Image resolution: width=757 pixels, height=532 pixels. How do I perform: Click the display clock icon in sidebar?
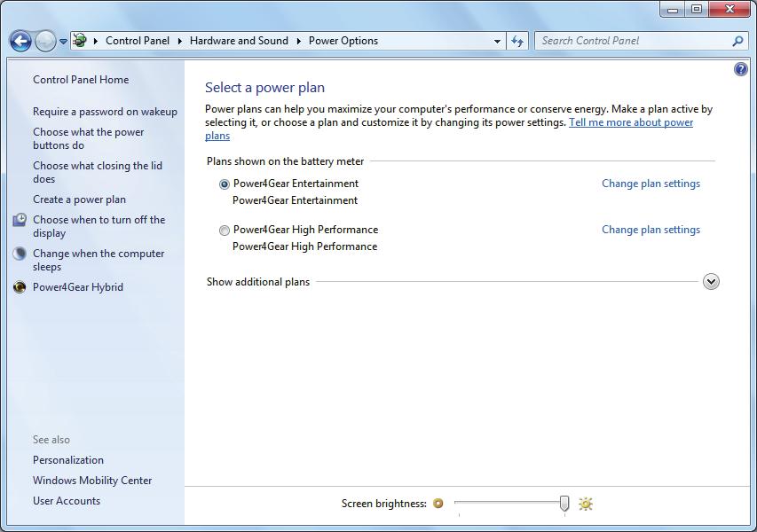tap(20, 220)
